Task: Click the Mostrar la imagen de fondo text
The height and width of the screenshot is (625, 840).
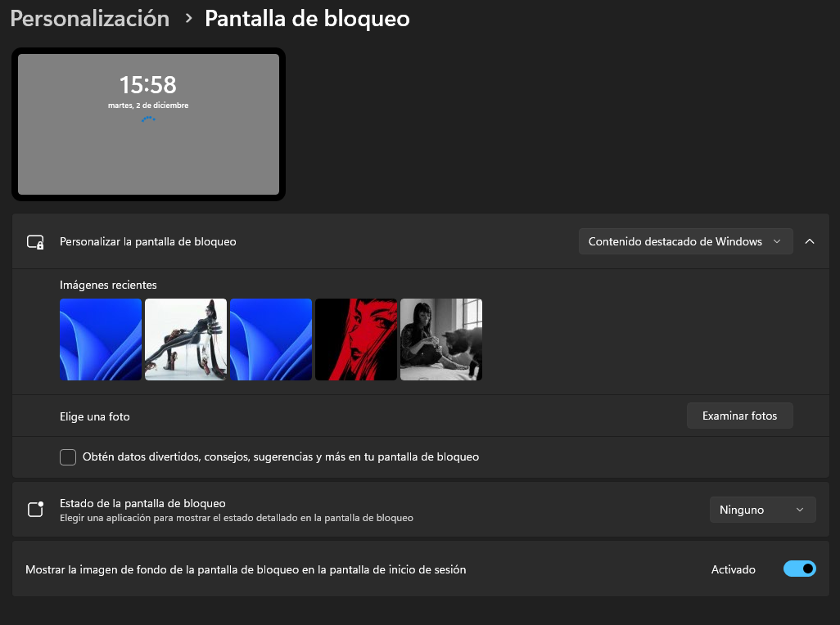Action: click(246, 569)
